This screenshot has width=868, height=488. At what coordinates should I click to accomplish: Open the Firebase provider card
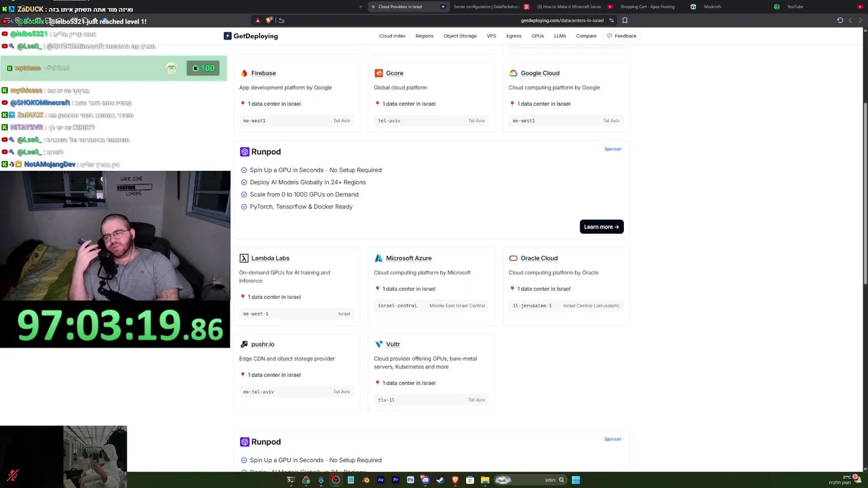click(296, 97)
